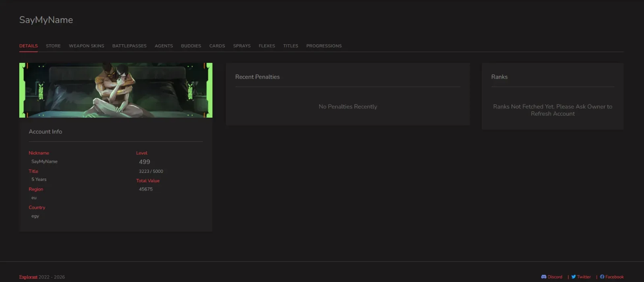644x282 pixels.
Task: Switch to the Store tab
Action: coord(53,46)
